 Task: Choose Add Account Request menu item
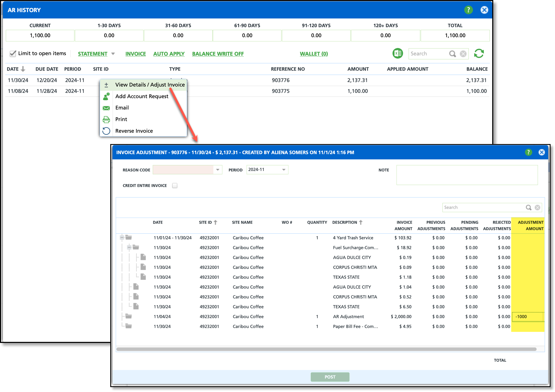pos(142,96)
